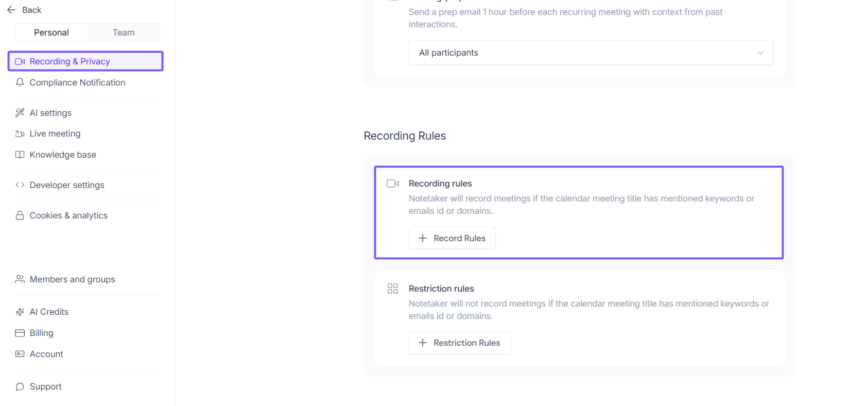Image resolution: width=868 pixels, height=406 pixels.
Task: Click the Cookies & analytics lock icon
Action: point(20,215)
